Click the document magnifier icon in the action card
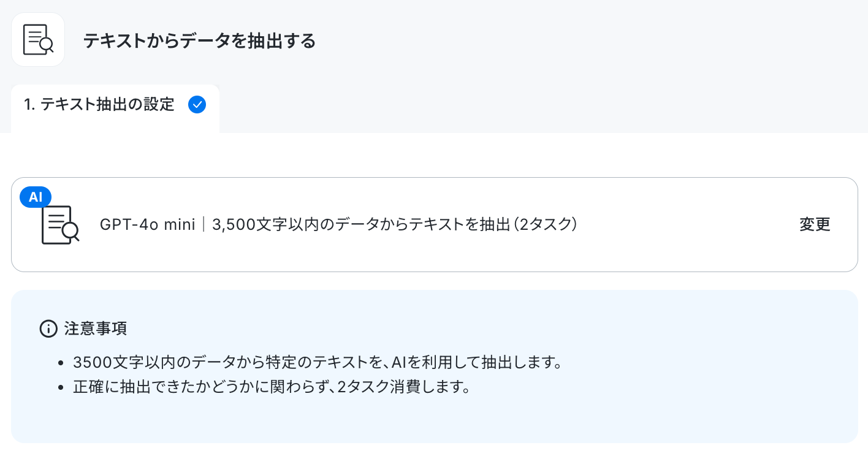 click(x=60, y=225)
